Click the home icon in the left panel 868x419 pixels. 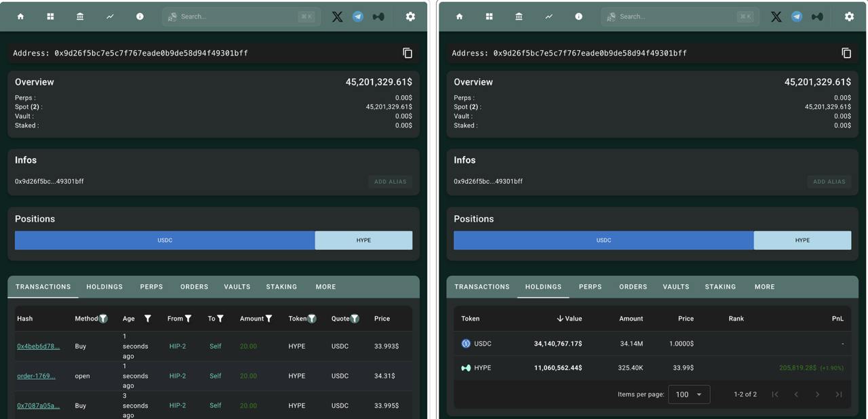click(x=20, y=16)
